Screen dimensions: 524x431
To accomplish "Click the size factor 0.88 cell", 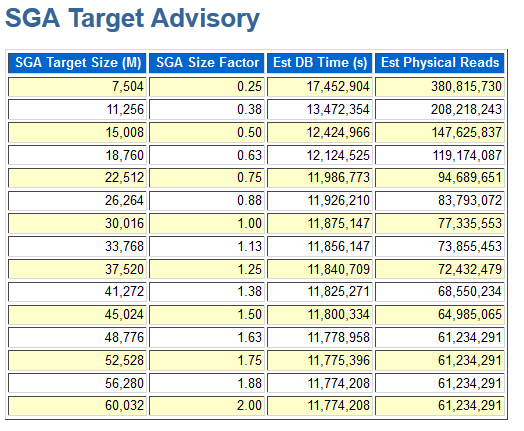I will tap(207, 201).
